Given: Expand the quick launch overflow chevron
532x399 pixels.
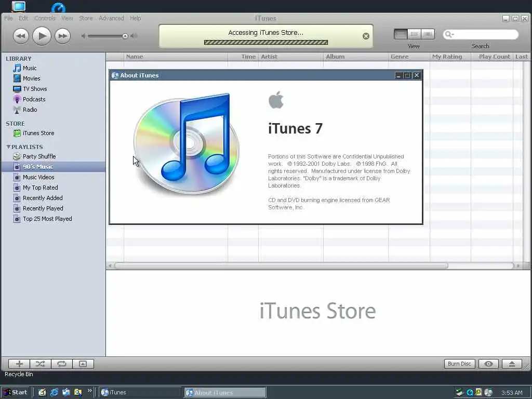Looking at the screenshot, I should [x=89, y=391].
